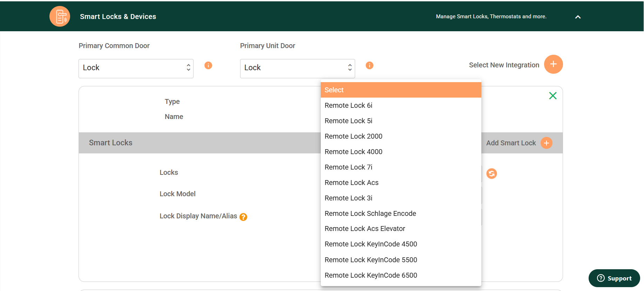Click the Lock Display Name/Alias label
The height and width of the screenshot is (291, 644).
click(x=198, y=216)
